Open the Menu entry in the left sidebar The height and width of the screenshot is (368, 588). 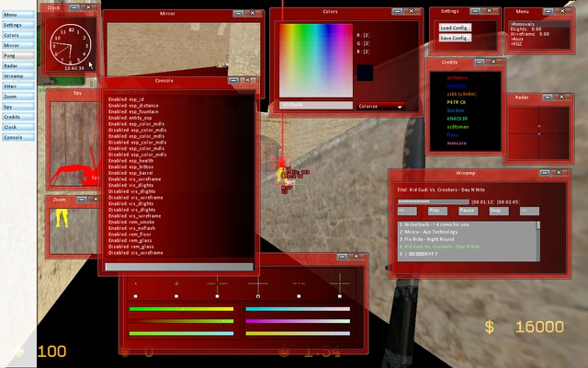pos(18,15)
